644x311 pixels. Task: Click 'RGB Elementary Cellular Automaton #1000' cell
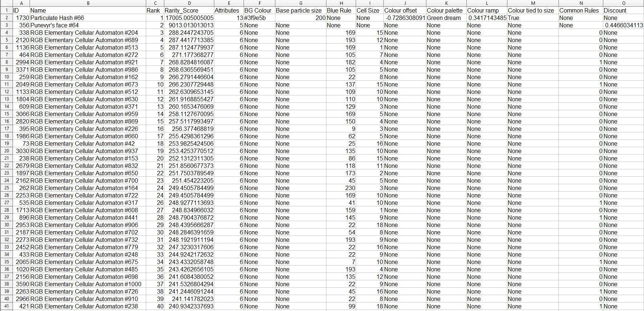click(x=86, y=284)
